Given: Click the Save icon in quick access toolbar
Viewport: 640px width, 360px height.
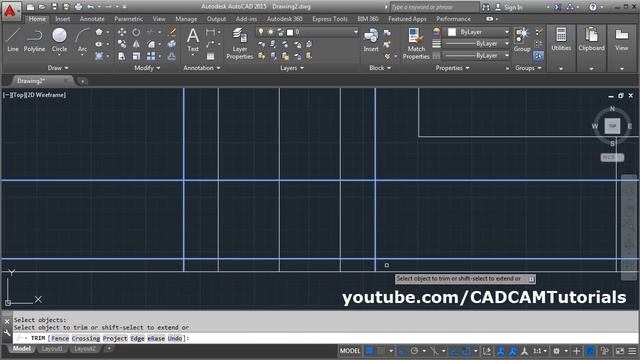Looking at the screenshot, I should (x=54, y=7).
